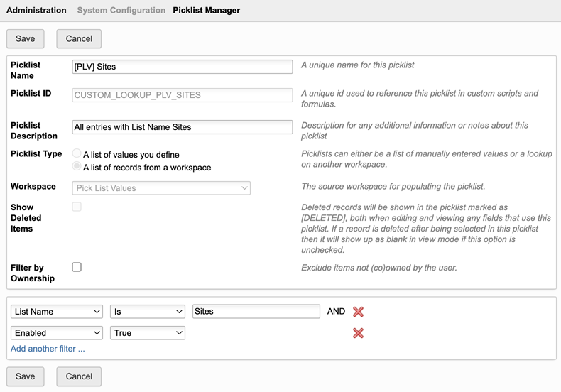Click Picklist Manager breadcrumb
This screenshot has width=561, height=392.
pos(207,11)
